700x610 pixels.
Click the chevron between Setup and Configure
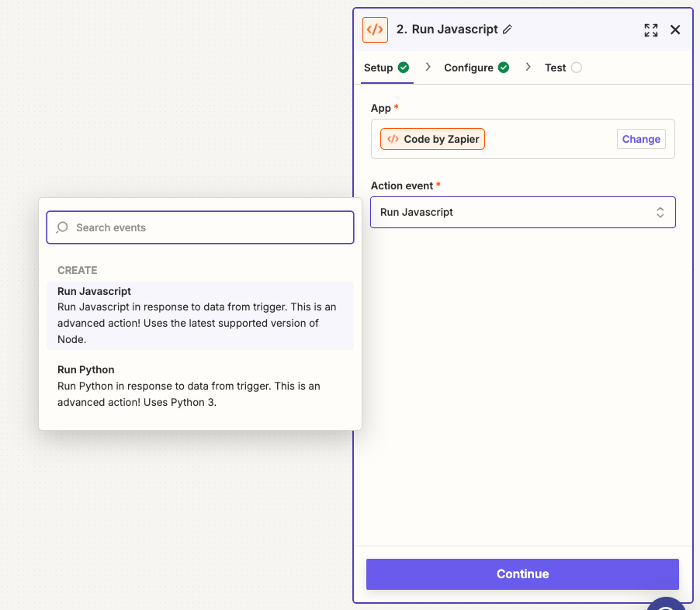(428, 67)
